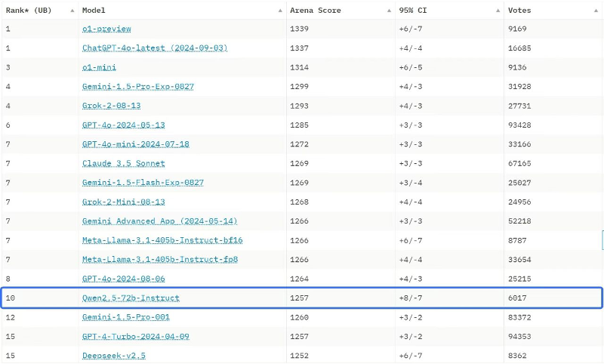Select the Claude 3.5 Sonnet link
Screen dimensions: 604x364
point(123,163)
